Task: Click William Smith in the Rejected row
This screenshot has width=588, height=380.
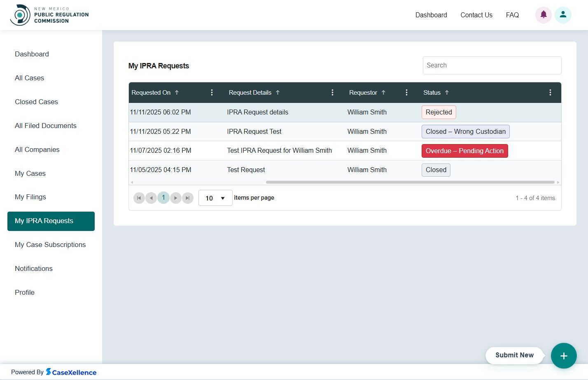Action: click(x=367, y=112)
